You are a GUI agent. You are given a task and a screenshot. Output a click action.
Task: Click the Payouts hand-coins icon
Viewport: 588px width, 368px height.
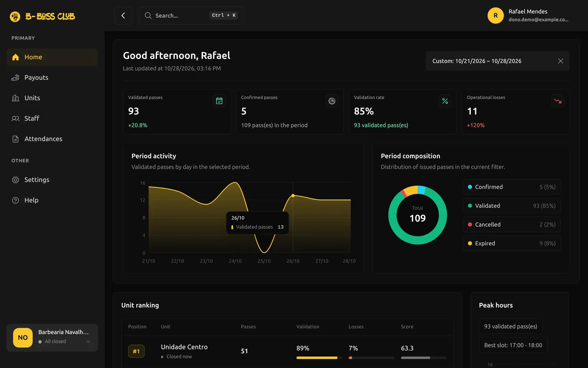tap(15, 78)
